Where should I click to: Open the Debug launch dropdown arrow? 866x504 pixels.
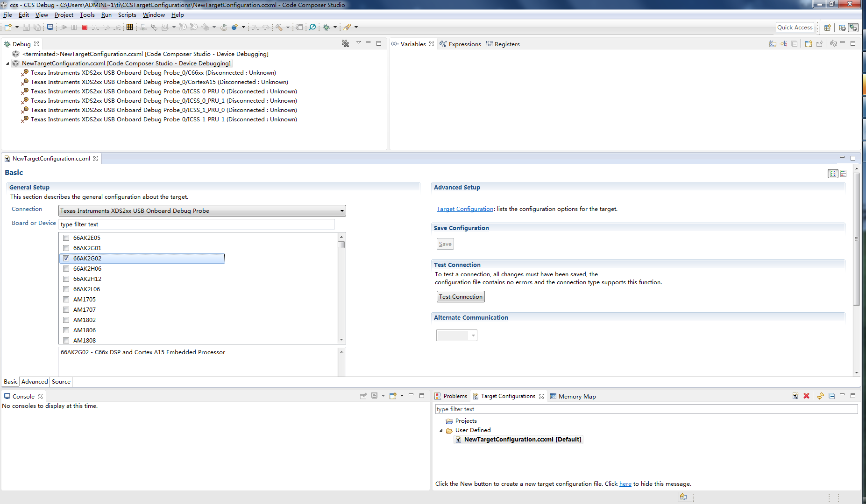(x=335, y=28)
